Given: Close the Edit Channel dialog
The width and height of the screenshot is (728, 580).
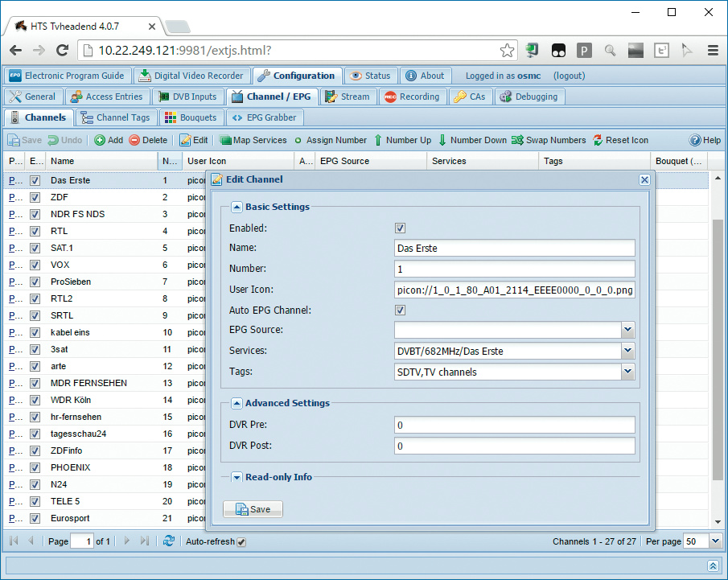Looking at the screenshot, I should (644, 180).
